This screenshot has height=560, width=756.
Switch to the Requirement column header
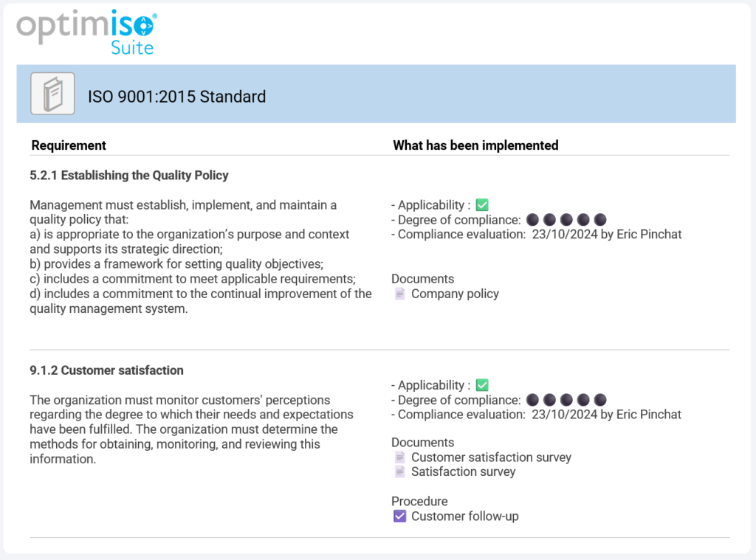coord(69,145)
